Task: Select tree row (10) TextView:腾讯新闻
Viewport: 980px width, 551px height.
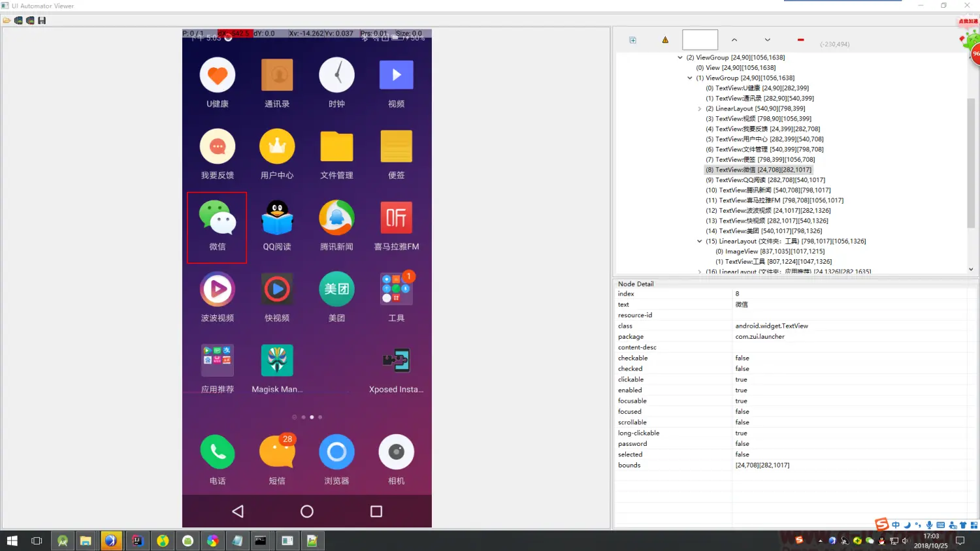Action: 768,190
